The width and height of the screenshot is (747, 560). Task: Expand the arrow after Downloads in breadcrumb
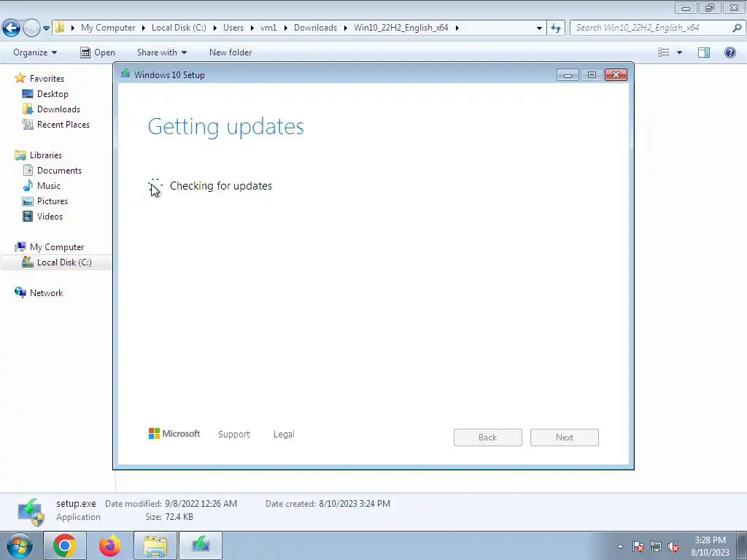click(345, 28)
